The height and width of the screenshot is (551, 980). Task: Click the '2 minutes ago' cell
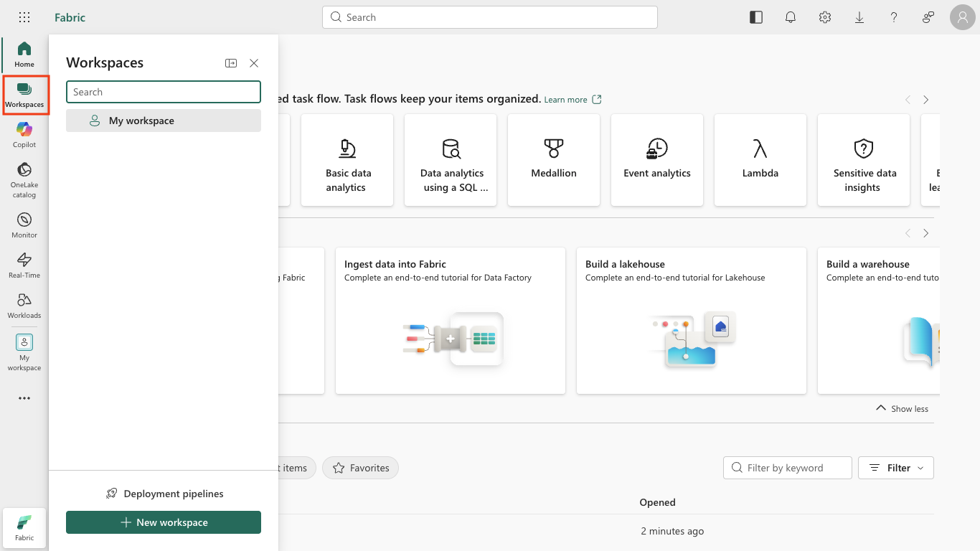[x=672, y=531]
